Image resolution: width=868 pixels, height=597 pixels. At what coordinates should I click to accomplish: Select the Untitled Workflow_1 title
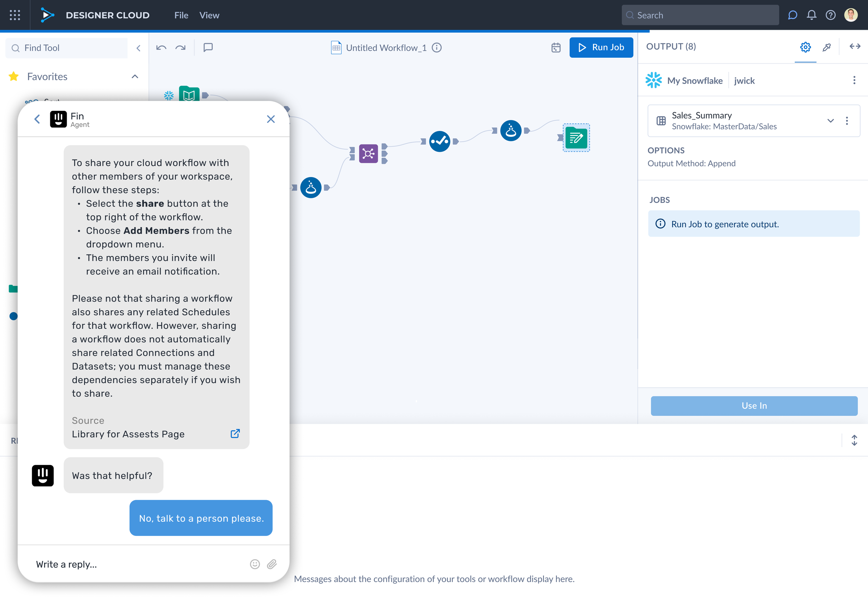point(386,48)
